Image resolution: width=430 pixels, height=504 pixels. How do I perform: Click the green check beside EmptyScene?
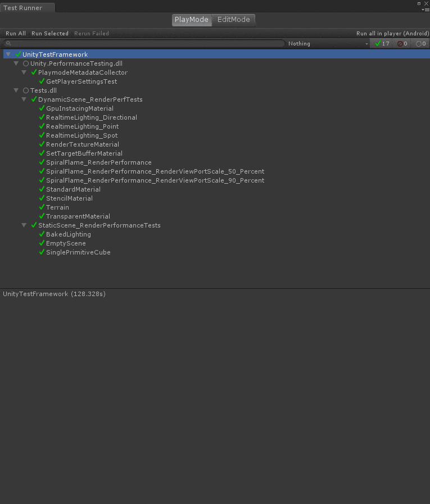pos(42,243)
